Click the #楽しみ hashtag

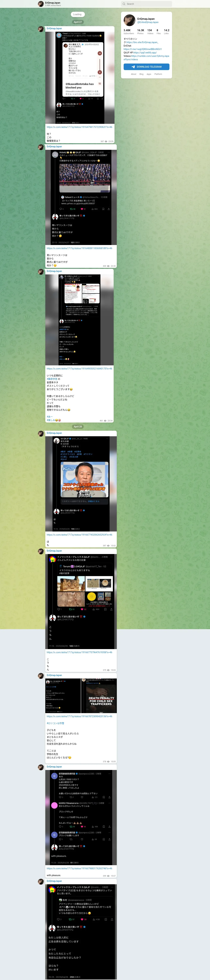click(51, 420)
